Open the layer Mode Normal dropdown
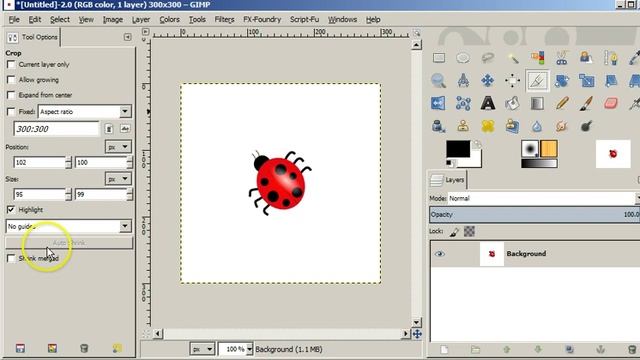This screenshot has height=360, width=640. (544, 198)
